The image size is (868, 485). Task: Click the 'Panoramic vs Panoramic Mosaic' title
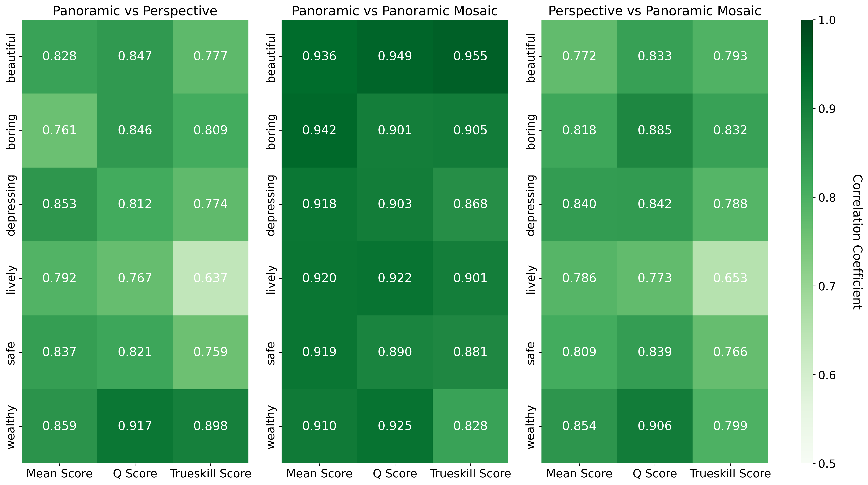[x=395, y=11]
